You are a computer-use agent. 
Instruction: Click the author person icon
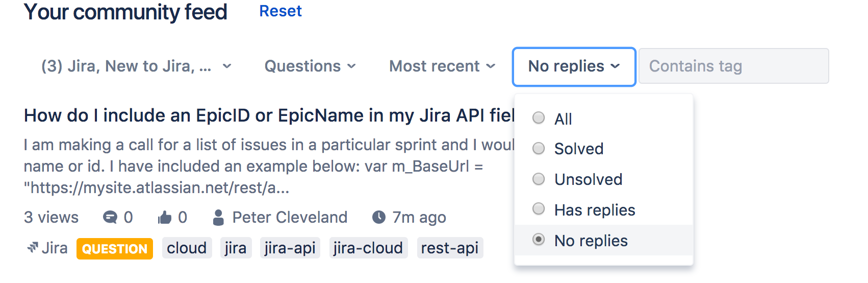point(218,218)
